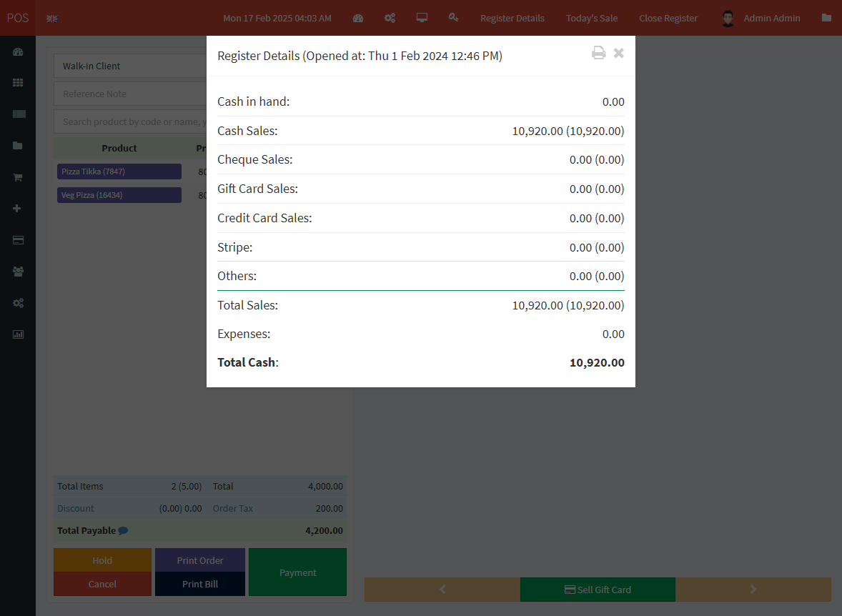Screen dimensions: 842x616
Task: Close the Register Details dialog
Action: click(619, 53)
